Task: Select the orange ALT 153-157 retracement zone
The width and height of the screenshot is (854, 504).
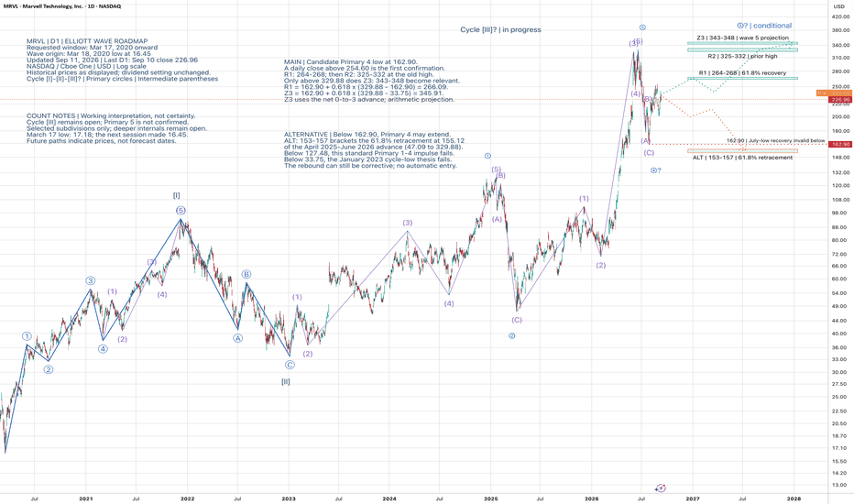Action: (742, 151)
